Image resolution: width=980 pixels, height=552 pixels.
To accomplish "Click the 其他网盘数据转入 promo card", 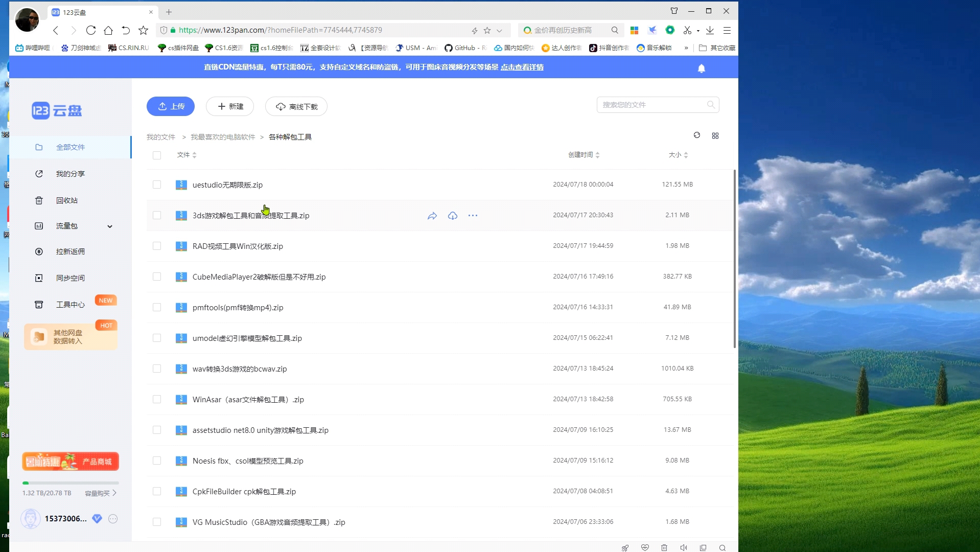I will [71, 336].
